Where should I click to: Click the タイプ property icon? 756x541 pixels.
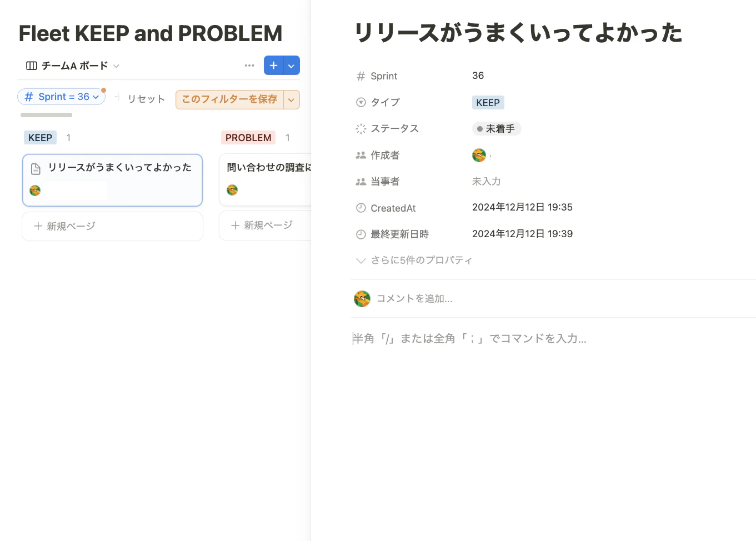pyautogui.click(x=361, y=102)
